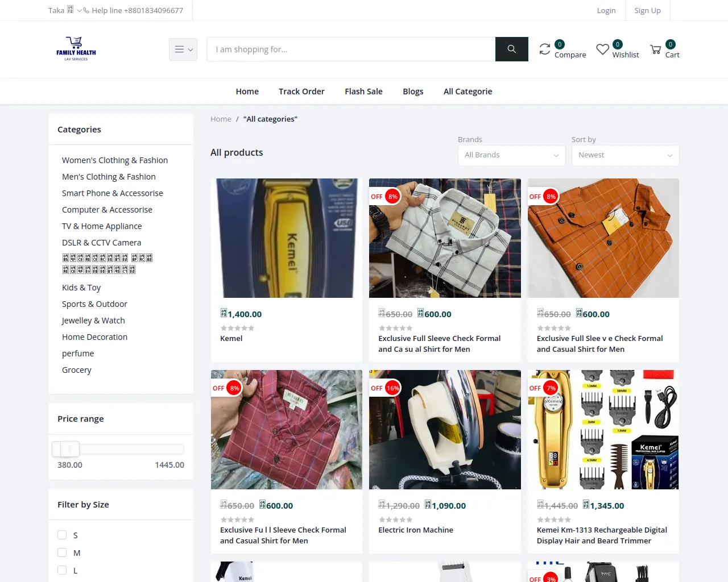Screen dimensions: 728x582
Task: Click the price range slider handle
Action: [70, 449]
